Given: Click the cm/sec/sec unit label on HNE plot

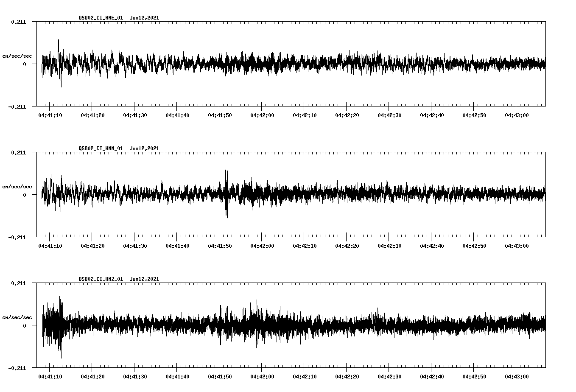Looking at the screenshot, I should [x=17, y=56].
